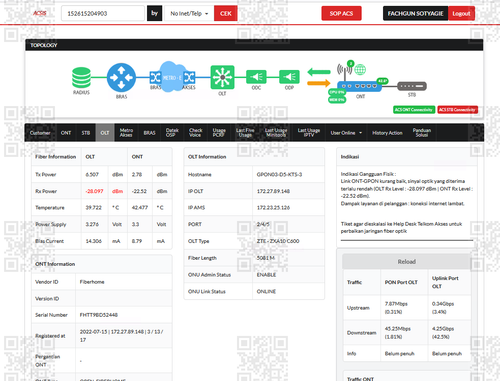
Task: Click the Logout button
Action: pos(461,13)
